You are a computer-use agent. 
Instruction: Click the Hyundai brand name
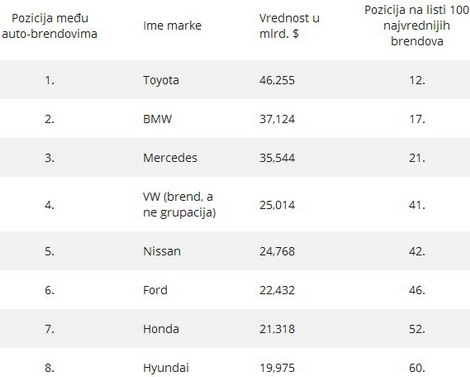(166, 368)
